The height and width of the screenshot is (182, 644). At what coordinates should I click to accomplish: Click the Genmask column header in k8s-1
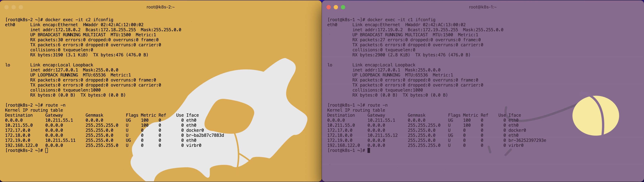(416, 115)
